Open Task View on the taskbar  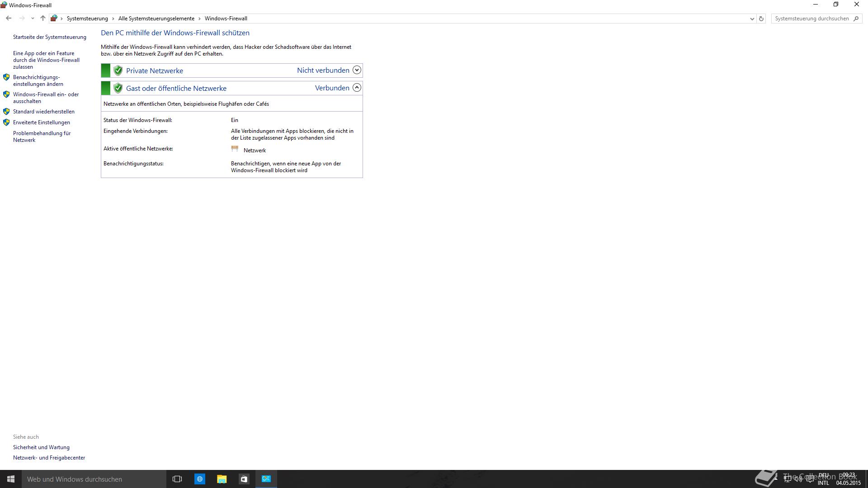click(x=177, y=479)
